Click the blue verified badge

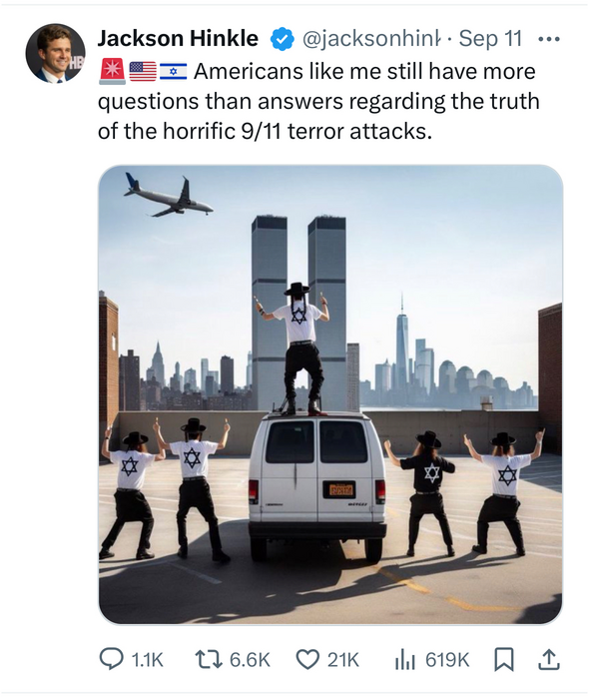click(282, 39)
